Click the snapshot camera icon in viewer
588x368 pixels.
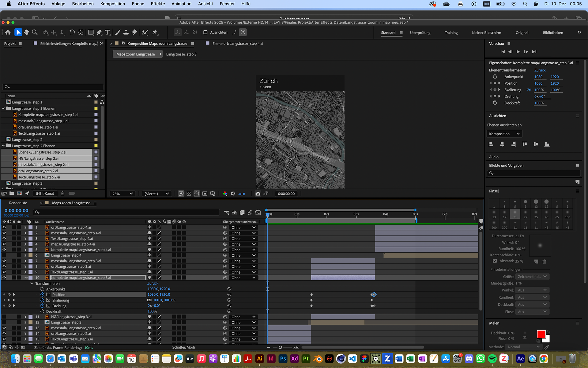point(258,194)
